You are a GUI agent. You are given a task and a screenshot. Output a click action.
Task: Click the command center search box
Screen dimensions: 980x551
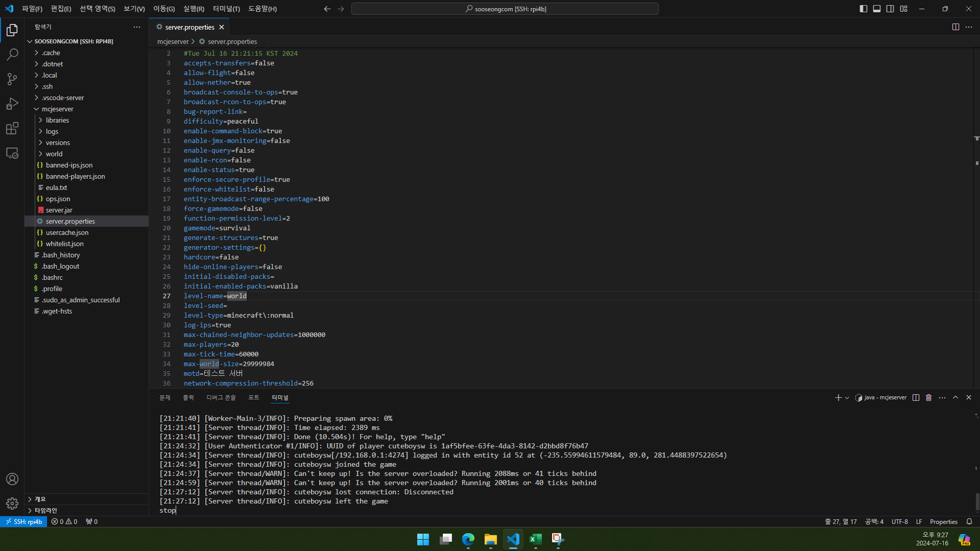pyautogui.click(x=505, y=9)
